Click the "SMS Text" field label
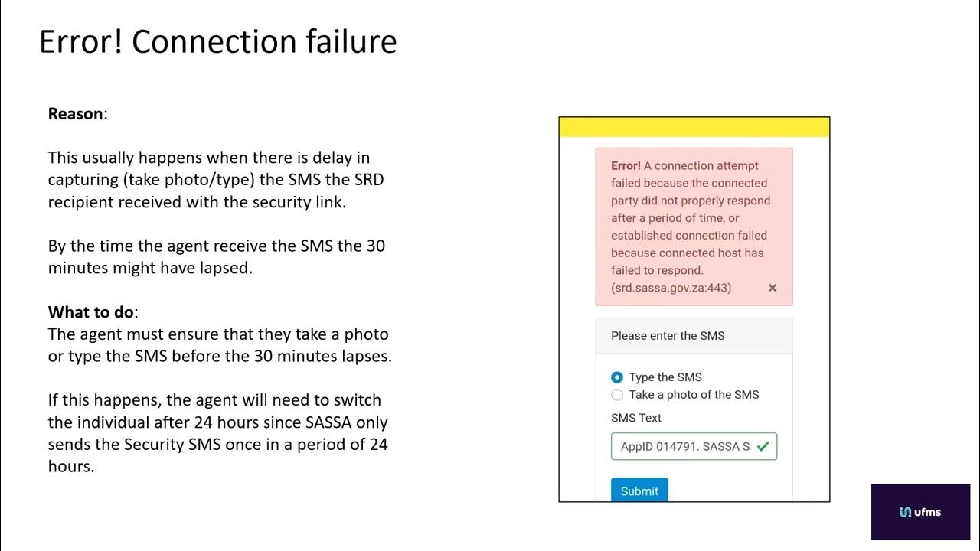This screenshot has width=980, height=551. 636,418
